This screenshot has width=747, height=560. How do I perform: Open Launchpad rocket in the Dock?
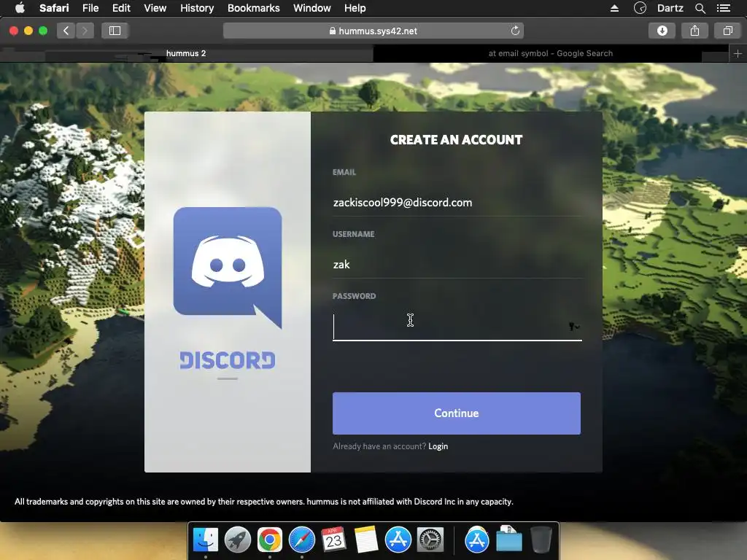(238, 540)
